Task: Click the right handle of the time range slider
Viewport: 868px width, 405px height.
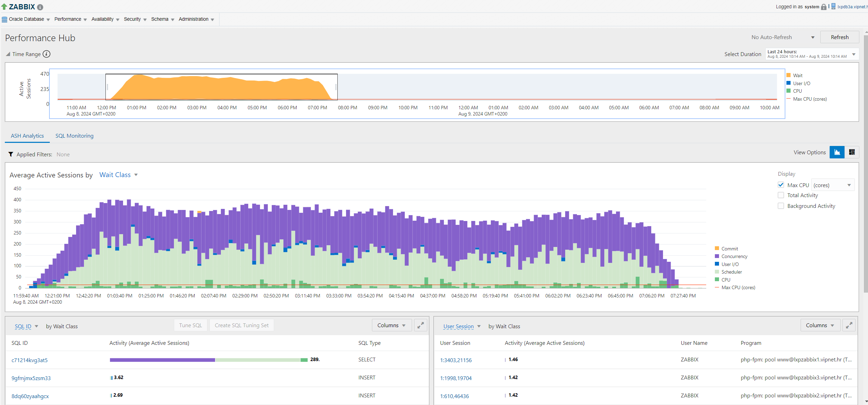Action: [x=336, y=87]
